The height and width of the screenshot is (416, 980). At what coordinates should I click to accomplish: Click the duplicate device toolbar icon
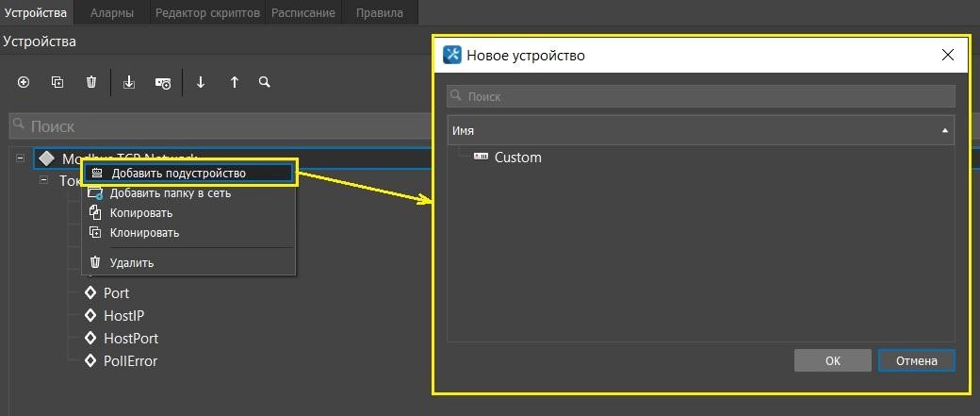point(57,83)
